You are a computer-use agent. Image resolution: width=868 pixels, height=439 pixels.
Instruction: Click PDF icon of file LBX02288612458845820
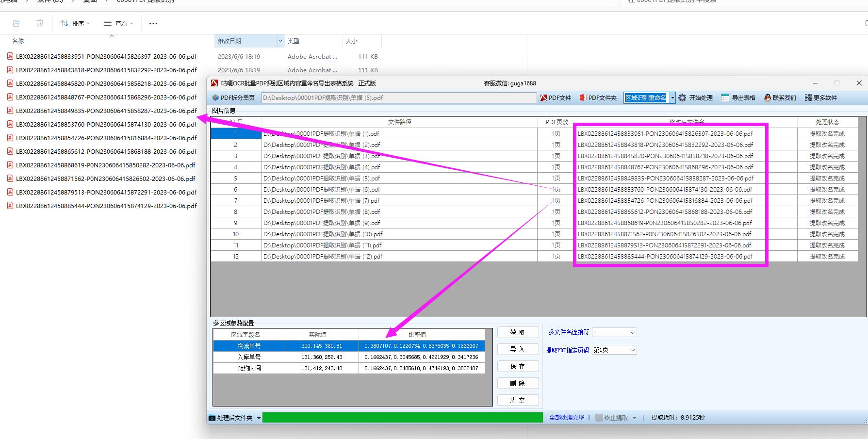10,83
